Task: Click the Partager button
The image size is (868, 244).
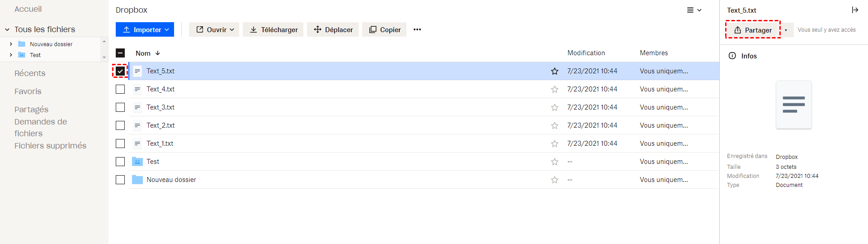Action: point(753,30)
